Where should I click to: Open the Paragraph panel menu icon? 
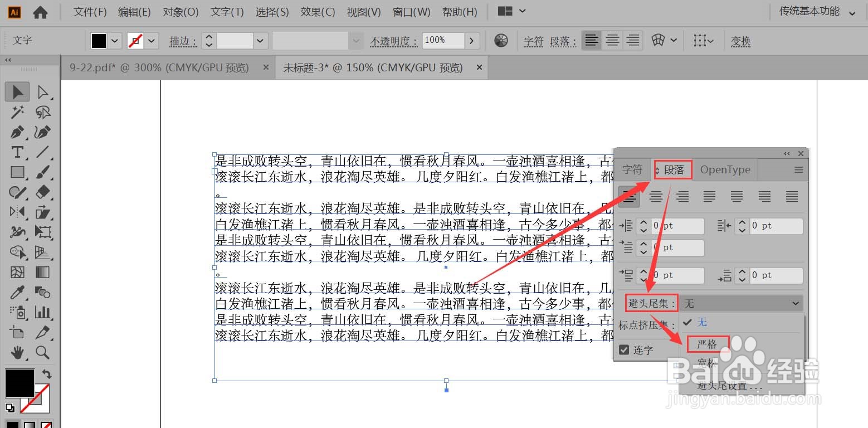pyautogui.click(x=799, y=170)
